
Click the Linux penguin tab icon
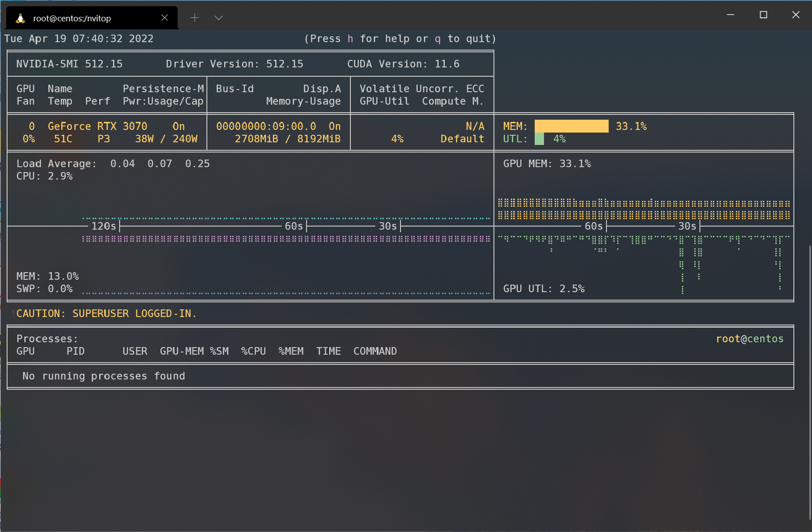[20, 18]
